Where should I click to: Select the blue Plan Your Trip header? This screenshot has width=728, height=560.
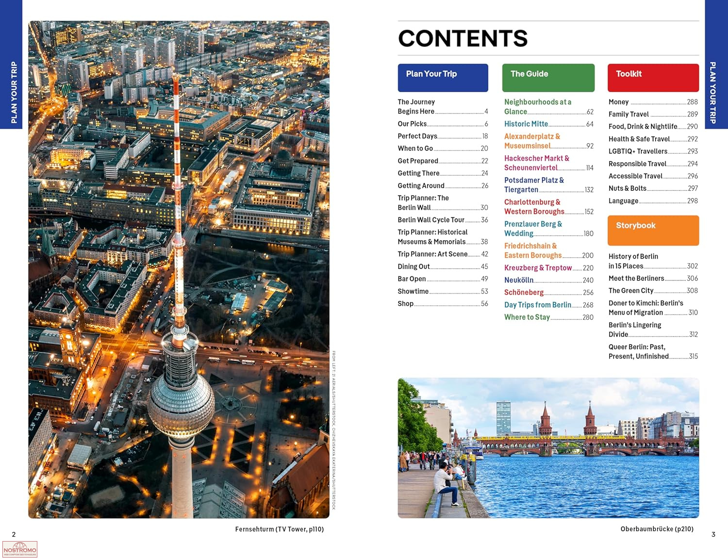pyautogui.click(x=443, y=78)
